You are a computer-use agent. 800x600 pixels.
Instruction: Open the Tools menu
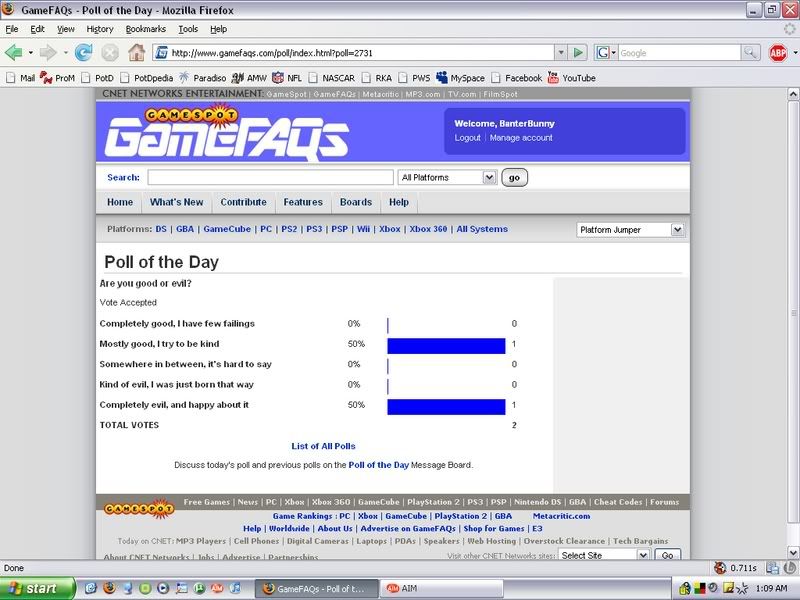[x=188, y=29]
